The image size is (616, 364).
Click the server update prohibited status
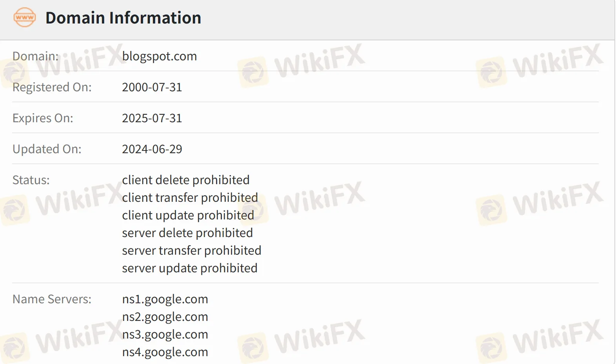[189, 268]
